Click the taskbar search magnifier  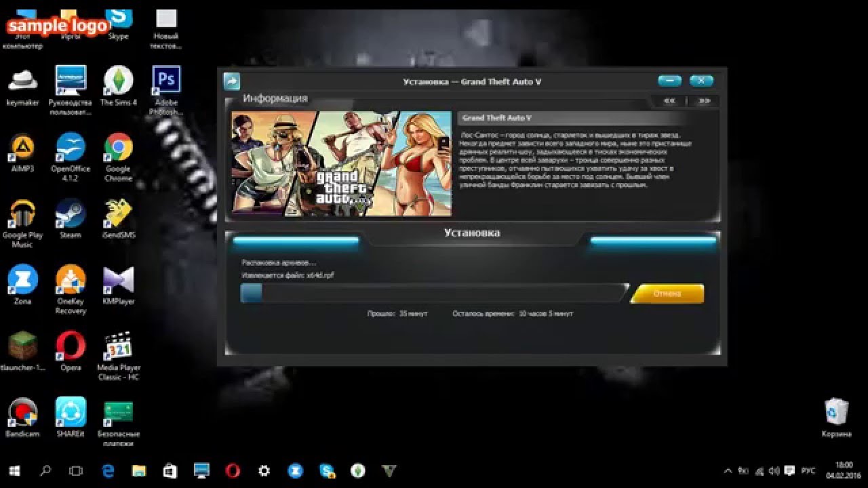(x=46, y=470)
